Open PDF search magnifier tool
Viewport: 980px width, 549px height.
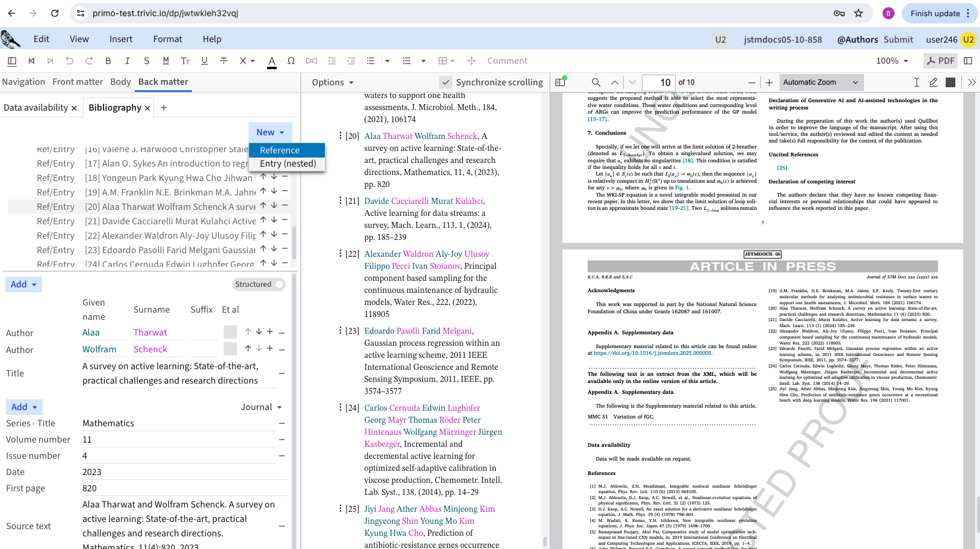pyautogui.click(x=596, y=82)
